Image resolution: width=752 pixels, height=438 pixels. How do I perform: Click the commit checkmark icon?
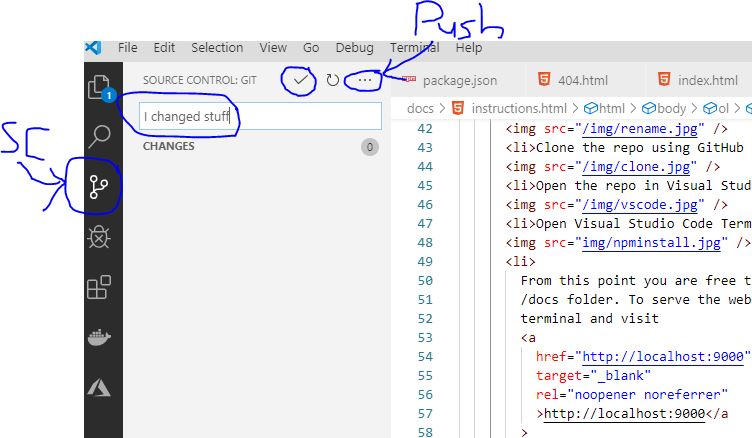coord(299,79)
